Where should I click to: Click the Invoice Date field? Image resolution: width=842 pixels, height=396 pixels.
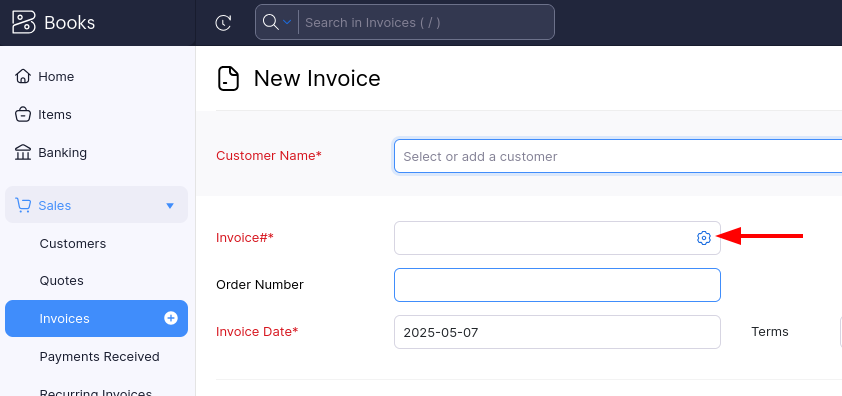point(557,332)
